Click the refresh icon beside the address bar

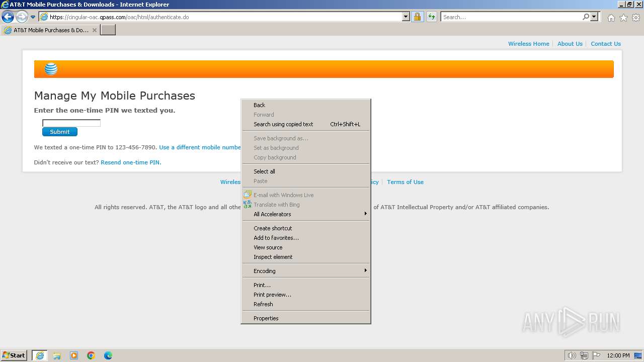431,17
